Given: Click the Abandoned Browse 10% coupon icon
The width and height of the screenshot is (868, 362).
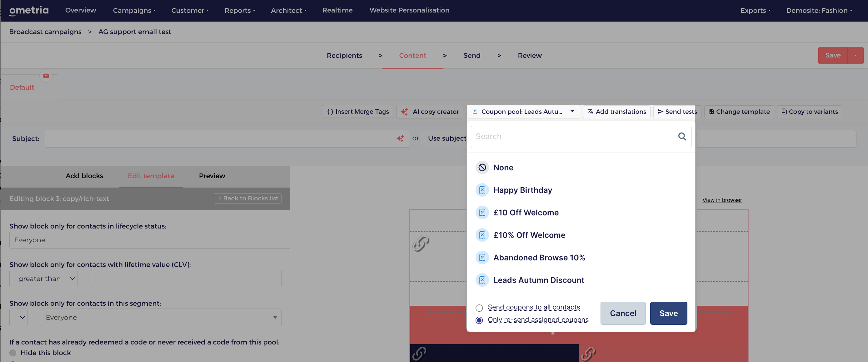Looking at the screenshot, I should click(x=482, y=258).
